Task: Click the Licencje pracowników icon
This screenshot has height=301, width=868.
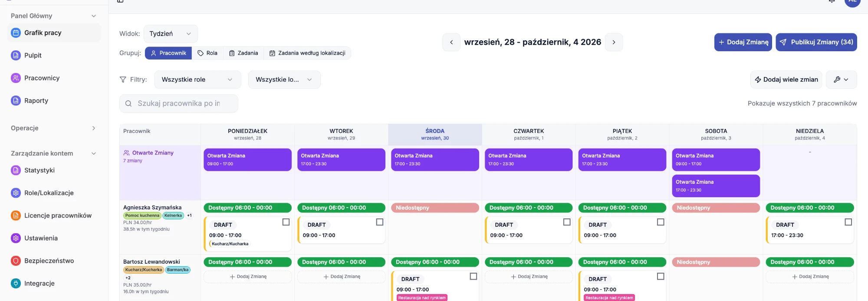Action: (x=16, y=215)
